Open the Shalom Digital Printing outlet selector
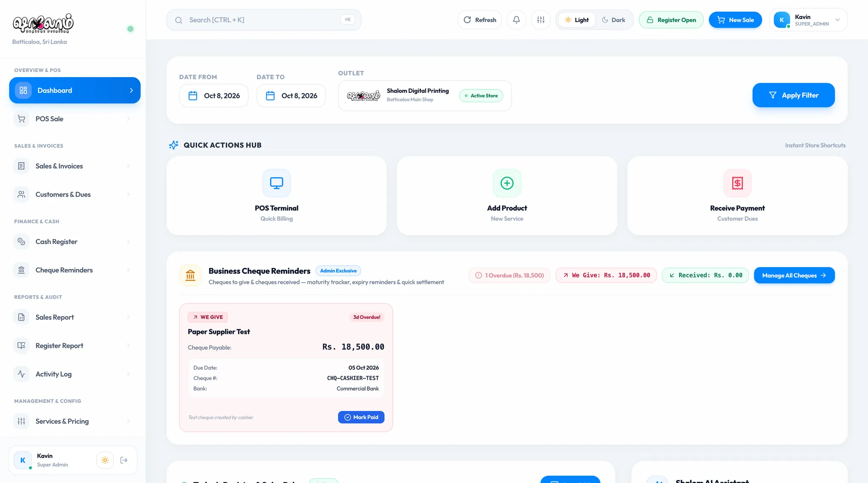 tap(425, 96)
